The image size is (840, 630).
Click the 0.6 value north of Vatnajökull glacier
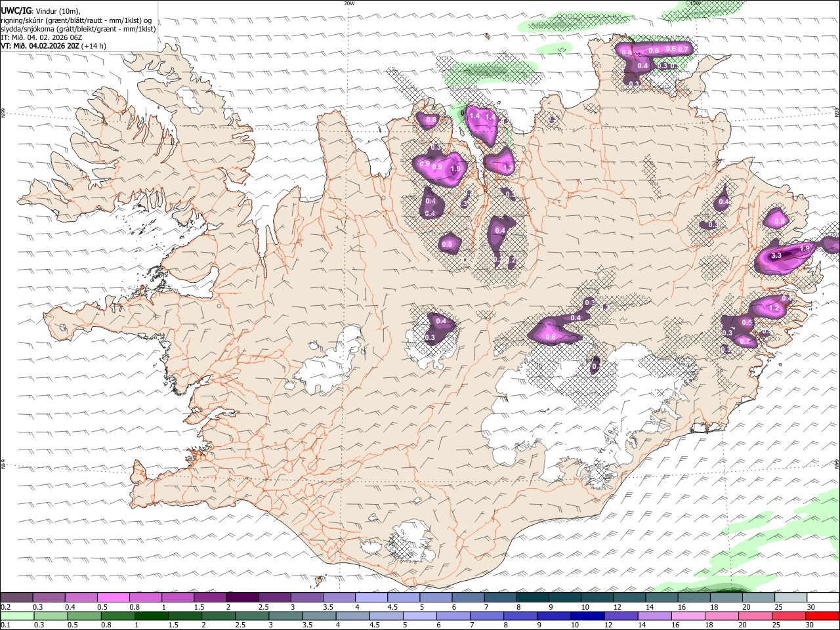tap(551, 337)
